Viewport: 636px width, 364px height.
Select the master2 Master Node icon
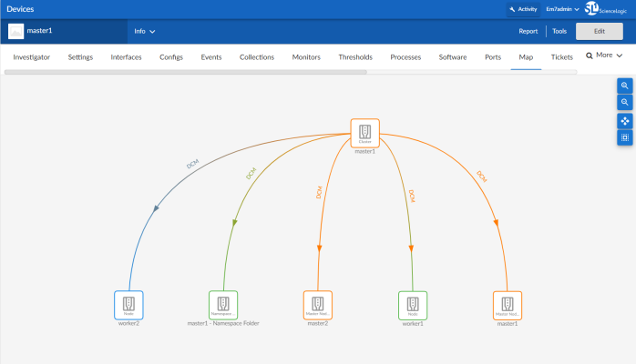coord(317,305)
